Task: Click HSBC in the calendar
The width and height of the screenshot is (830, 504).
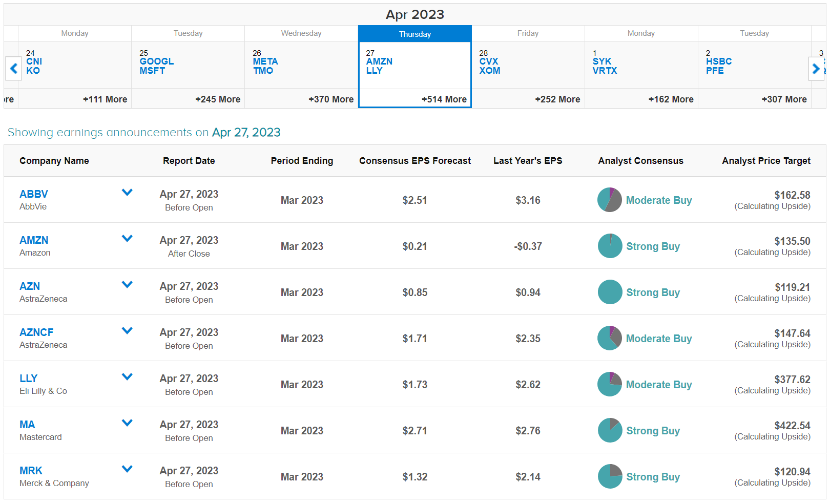Action: 719,61
